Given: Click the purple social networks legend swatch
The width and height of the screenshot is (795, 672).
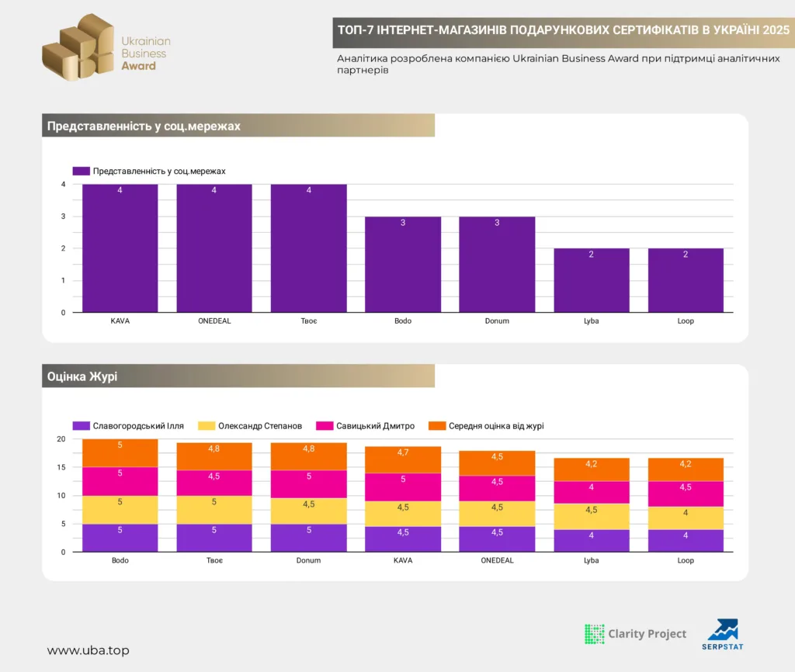Looking at the screenshot, I should click(81, 171).
